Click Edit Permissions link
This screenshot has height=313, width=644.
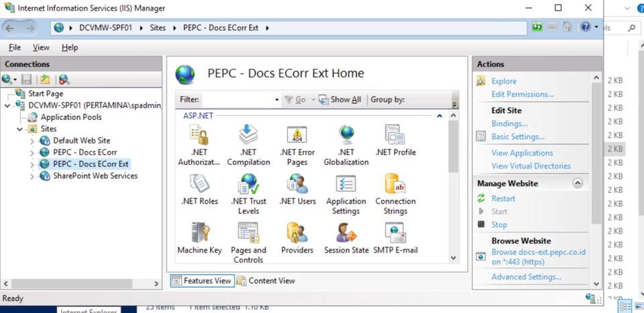tap(523, 95)
